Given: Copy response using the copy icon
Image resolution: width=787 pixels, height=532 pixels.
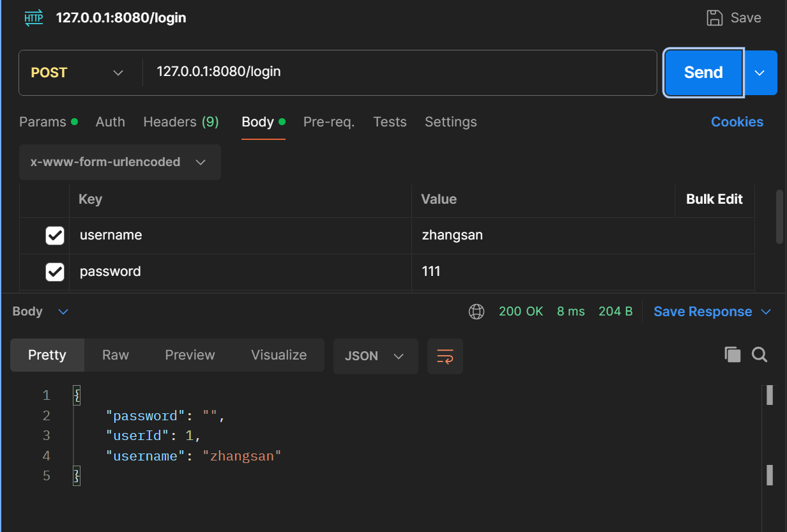Looking at the screenshot, I should tap(733, 355).
